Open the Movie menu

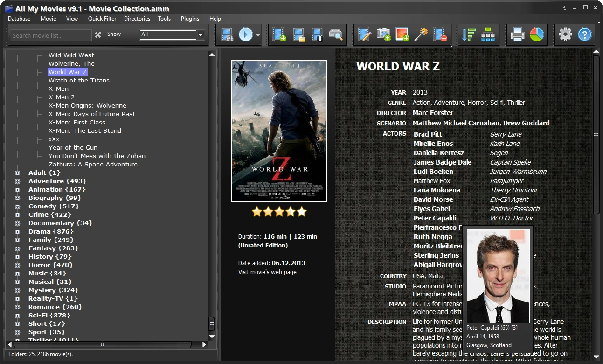(x=48, y=19)
